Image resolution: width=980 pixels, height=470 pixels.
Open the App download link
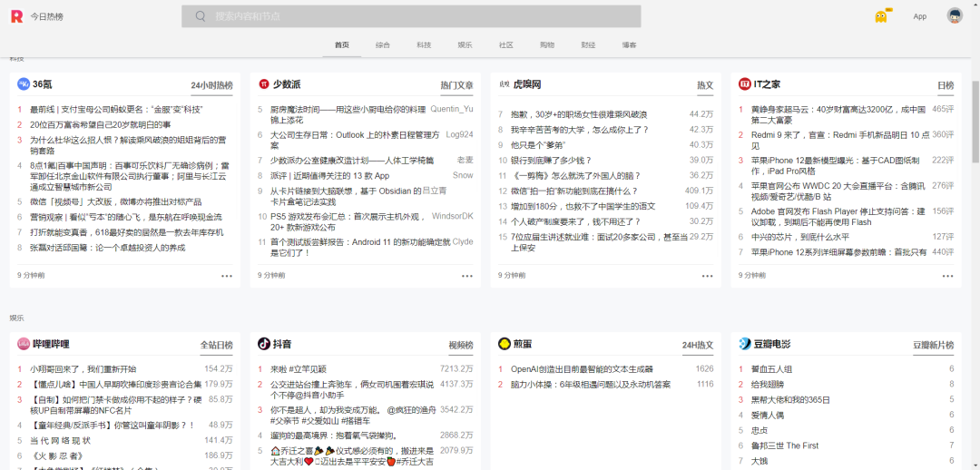[919, 17]
